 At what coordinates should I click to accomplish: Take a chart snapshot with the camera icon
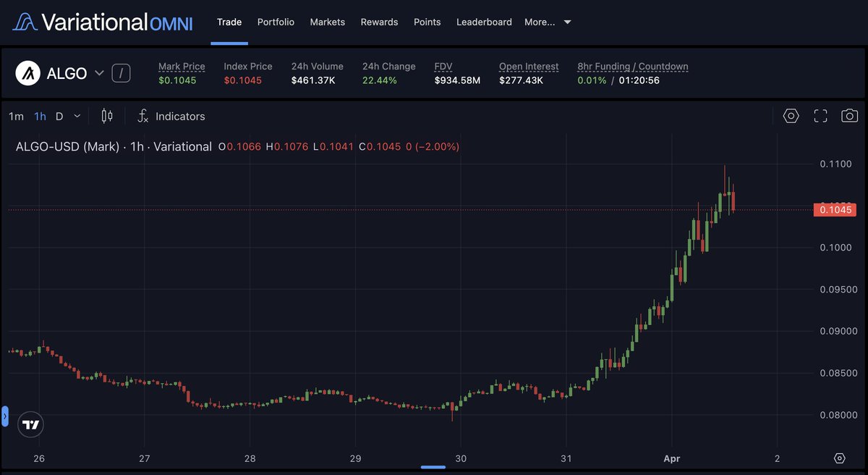tap(850, 116)
